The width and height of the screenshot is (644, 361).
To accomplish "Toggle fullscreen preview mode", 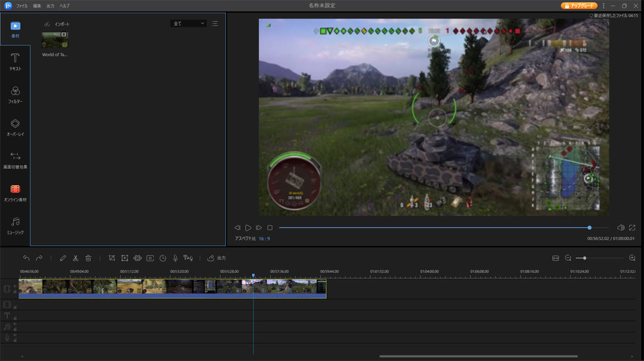I will [632, 227].
